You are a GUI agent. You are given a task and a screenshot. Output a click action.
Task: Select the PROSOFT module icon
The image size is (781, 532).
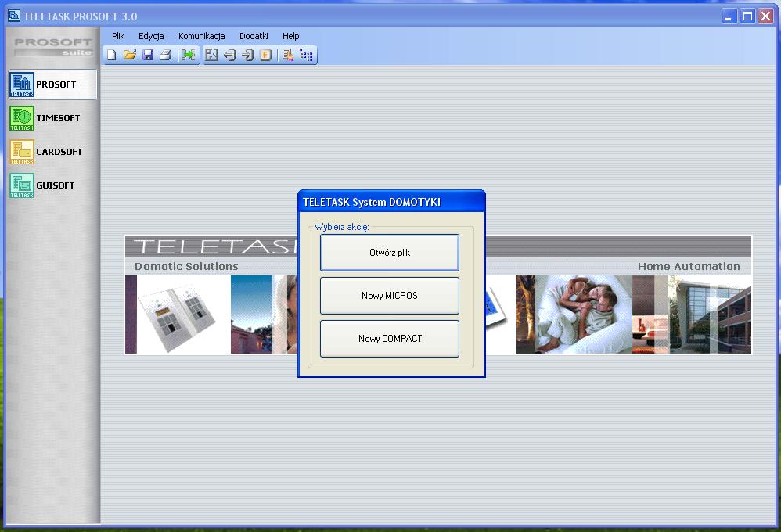[x=22, y=84]
